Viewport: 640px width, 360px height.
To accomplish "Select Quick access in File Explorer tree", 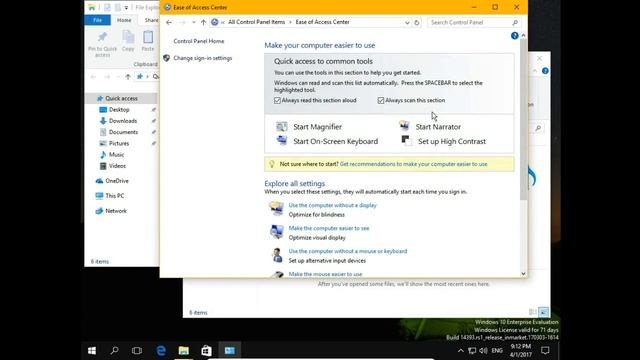I will (x=121, y=98).
